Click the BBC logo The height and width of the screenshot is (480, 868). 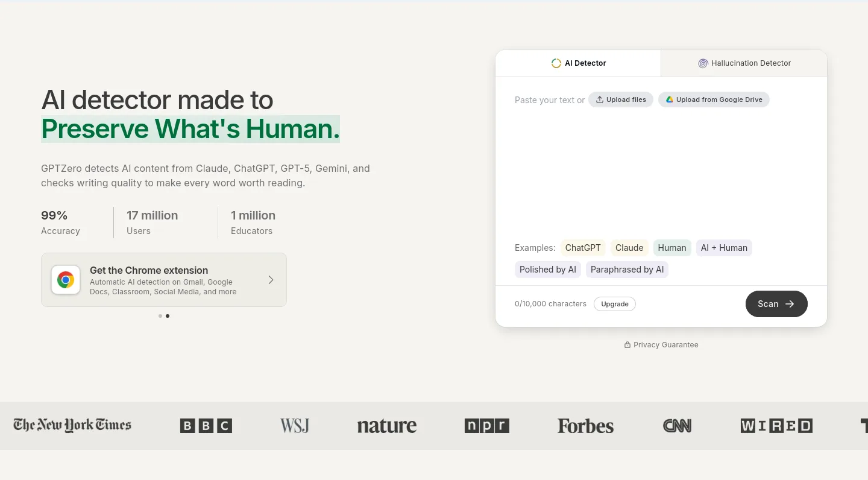pos(206,426)
